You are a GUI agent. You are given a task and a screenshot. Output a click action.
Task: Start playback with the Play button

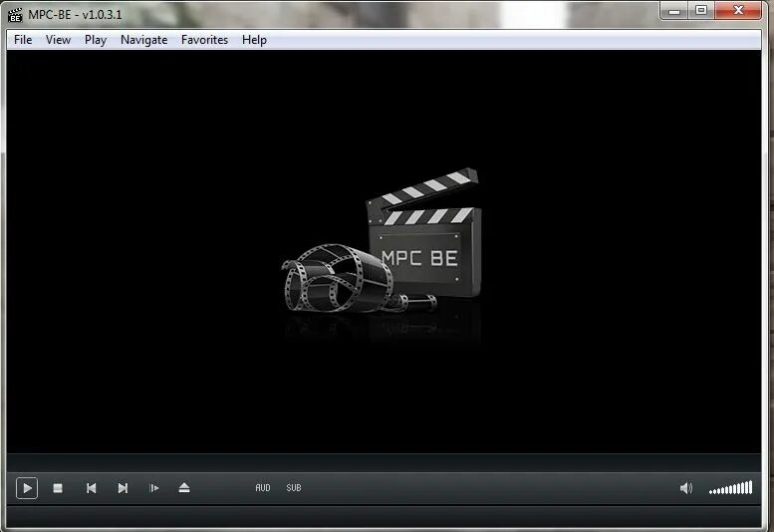27,488
